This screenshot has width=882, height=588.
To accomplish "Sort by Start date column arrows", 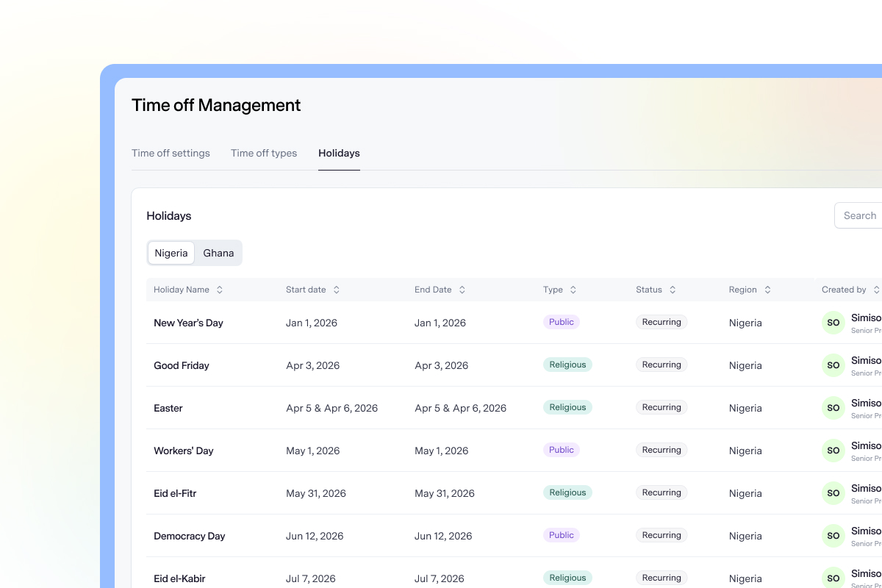I will [x=337, y=290].
